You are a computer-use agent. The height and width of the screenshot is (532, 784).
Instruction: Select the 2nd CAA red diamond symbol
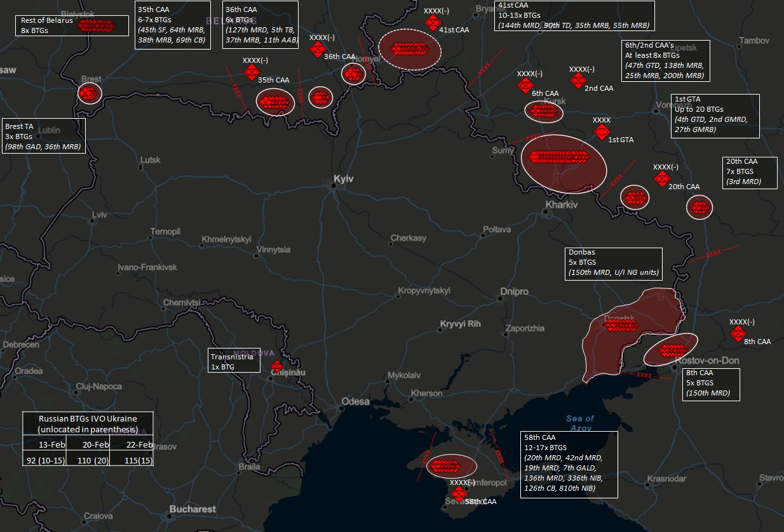(x=578, y=81)
